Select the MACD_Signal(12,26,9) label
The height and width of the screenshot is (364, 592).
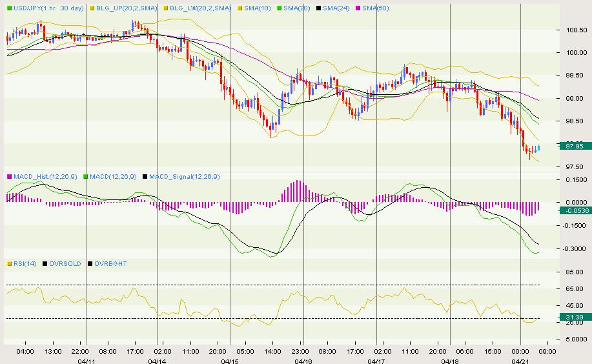pos(184,176)
